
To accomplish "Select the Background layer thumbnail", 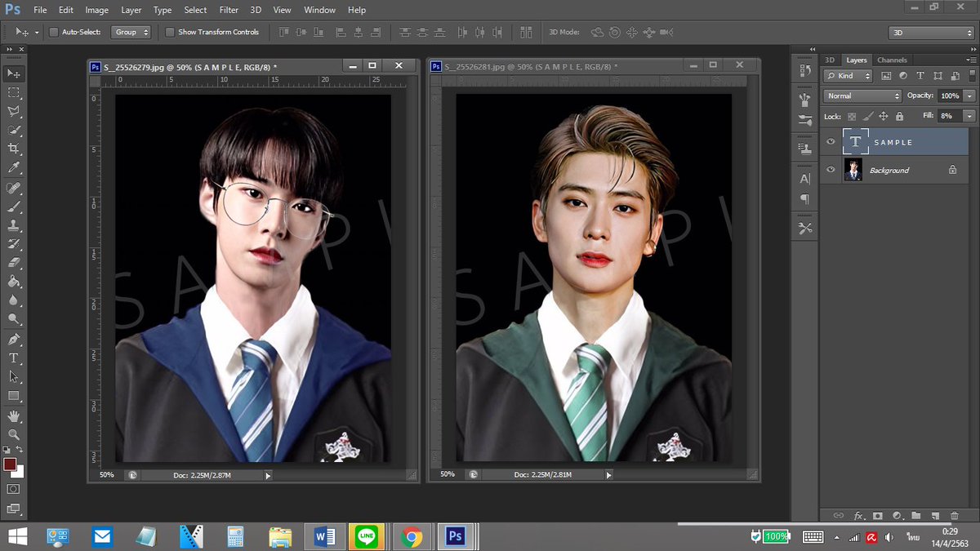I will coord(853,170).
